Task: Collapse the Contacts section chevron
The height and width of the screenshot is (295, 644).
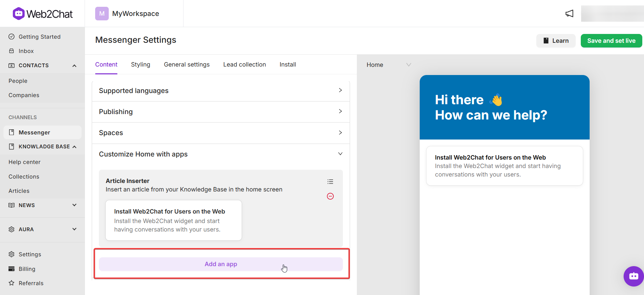Action: coord(74,66)
